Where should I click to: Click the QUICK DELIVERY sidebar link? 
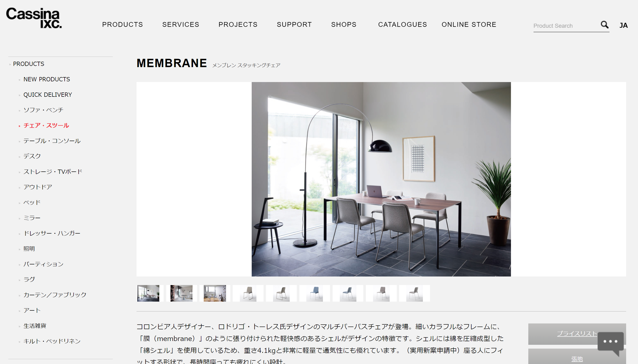point(48,95)
